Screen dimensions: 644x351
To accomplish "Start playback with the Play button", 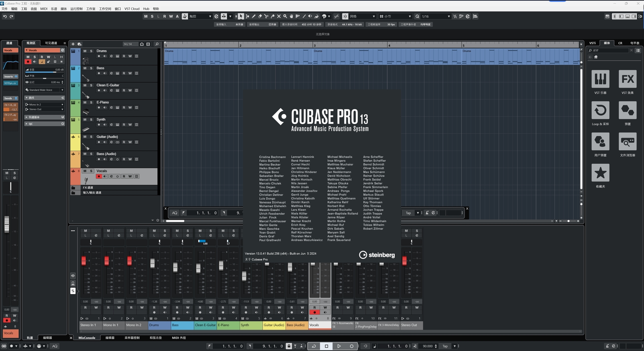I will 339,346.
